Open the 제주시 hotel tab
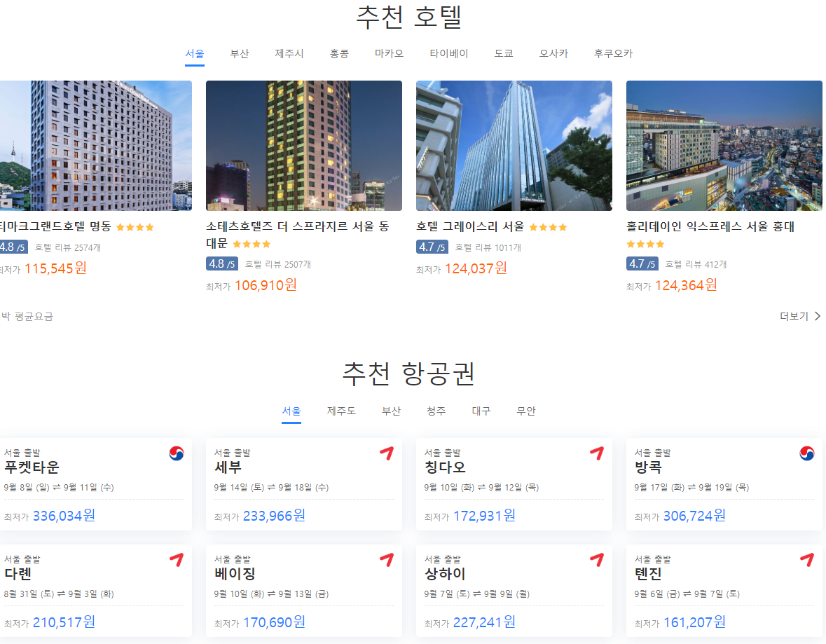 [289, 54]
